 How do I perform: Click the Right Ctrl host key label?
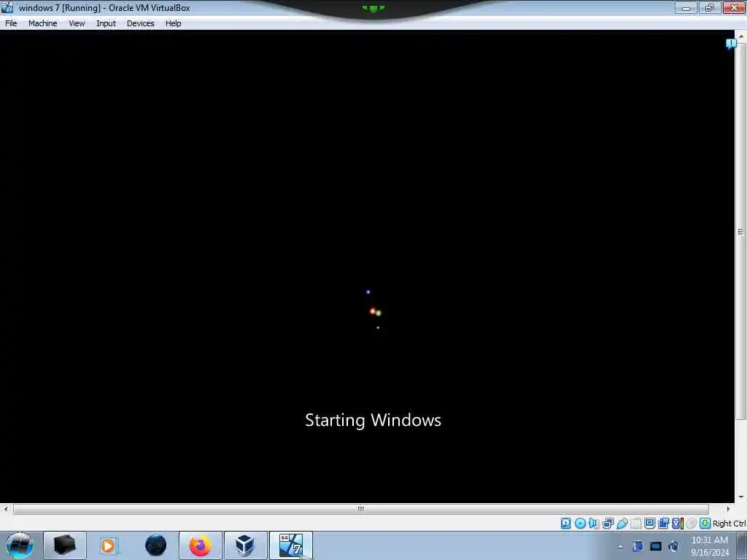(729, 524)
